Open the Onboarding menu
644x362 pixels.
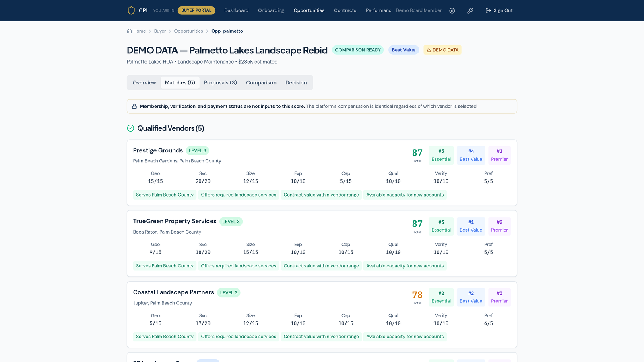(x=271, y=10)
